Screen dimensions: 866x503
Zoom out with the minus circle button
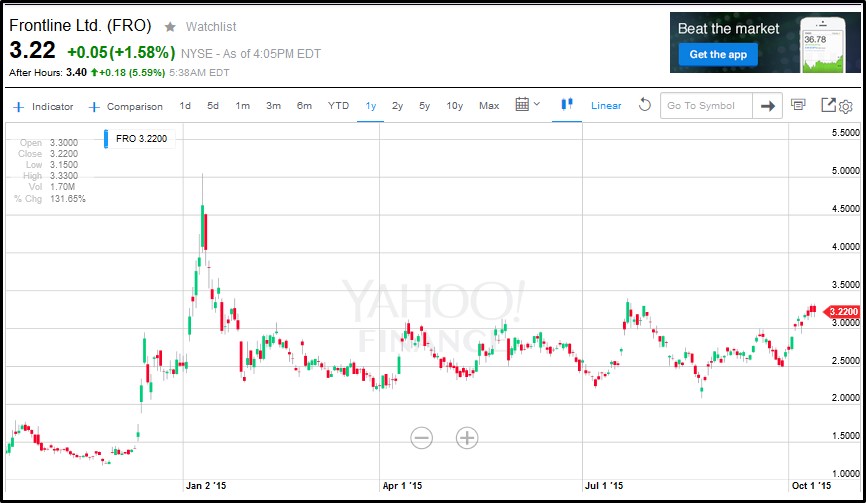421,438
